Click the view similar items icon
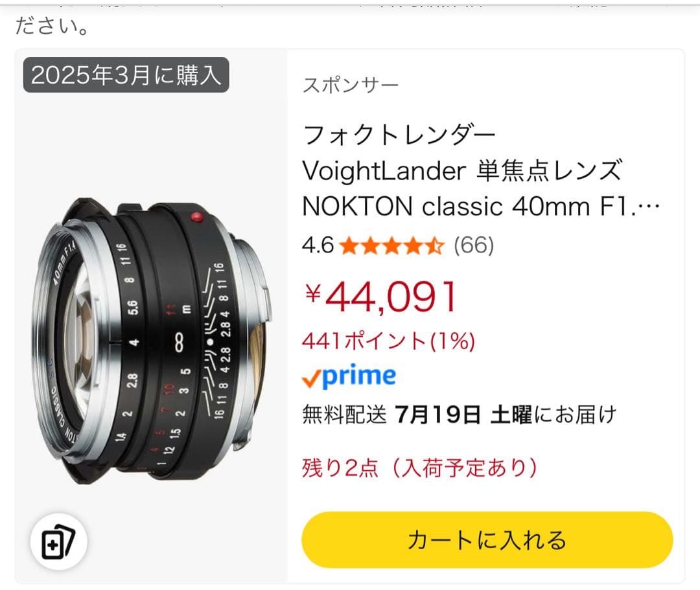Viewport: 700px width, 590px height. tap(58, 541)
